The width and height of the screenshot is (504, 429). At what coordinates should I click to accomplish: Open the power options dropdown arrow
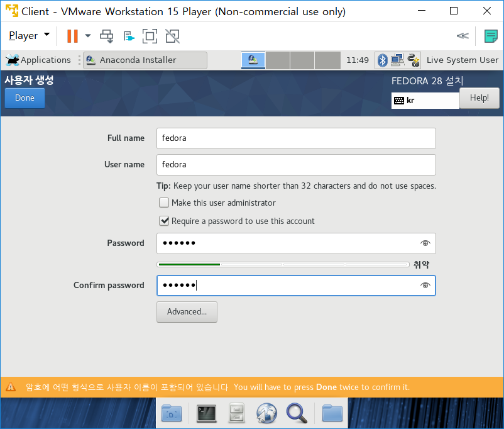[x=88, y=36]
